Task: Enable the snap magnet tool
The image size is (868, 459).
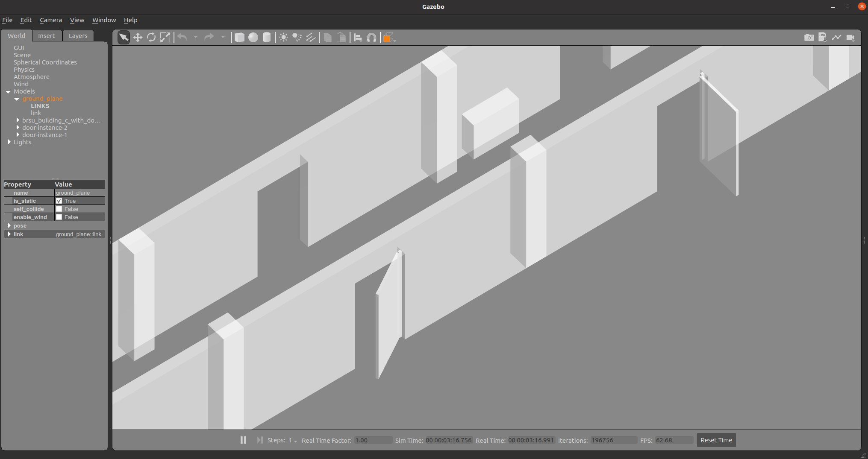Action: pyautogui.click(x=372, y=38)
